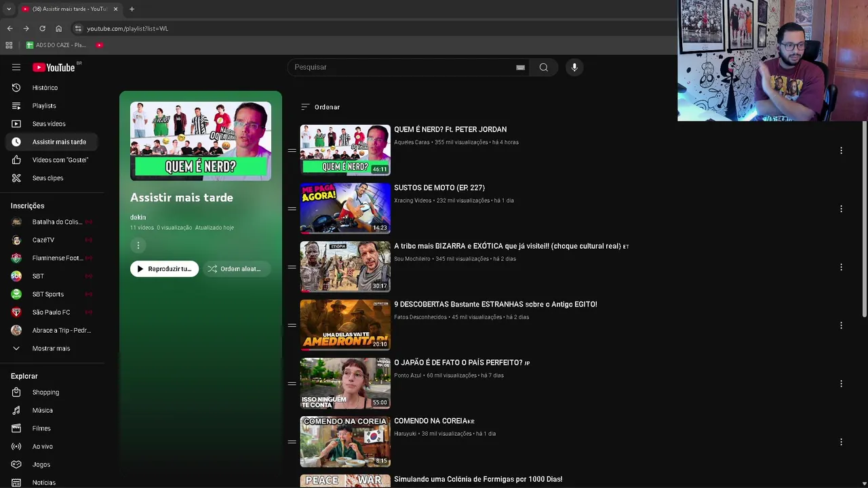Open the SUSTOS DE MOTO video thumbnail

[x=345, y=209]
